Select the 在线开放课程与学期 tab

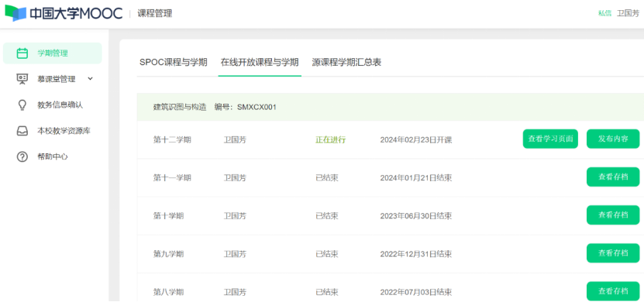click(260, 63)
